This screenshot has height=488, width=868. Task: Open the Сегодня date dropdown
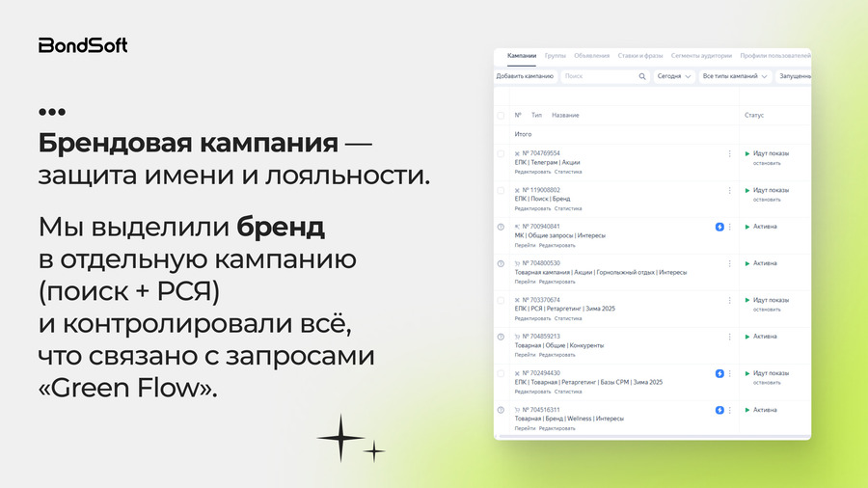coord(674,76)
